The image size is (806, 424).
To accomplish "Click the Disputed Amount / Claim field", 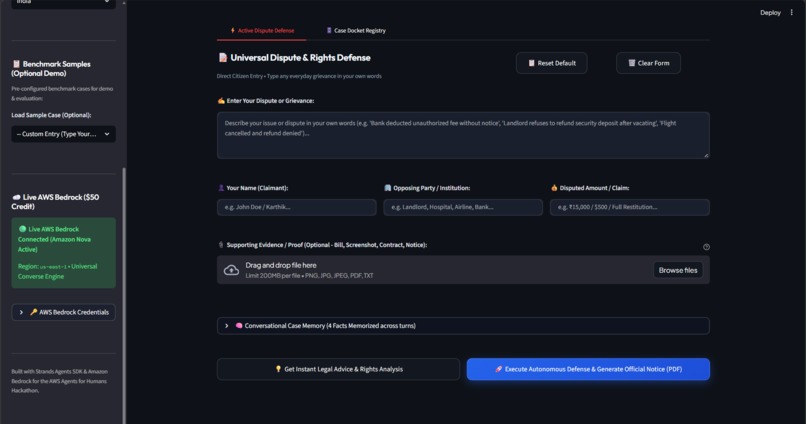I will point(630,207).
